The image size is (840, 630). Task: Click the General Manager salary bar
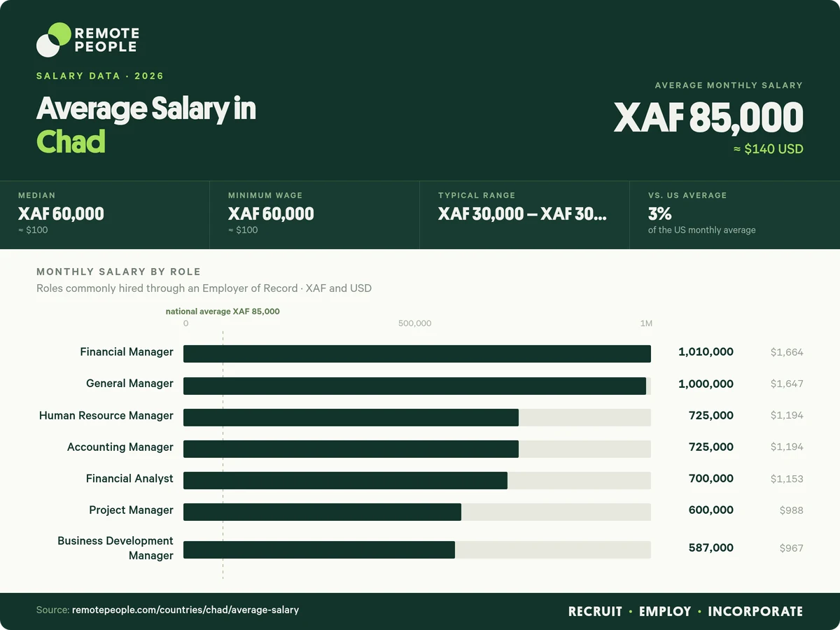(414, 386)
